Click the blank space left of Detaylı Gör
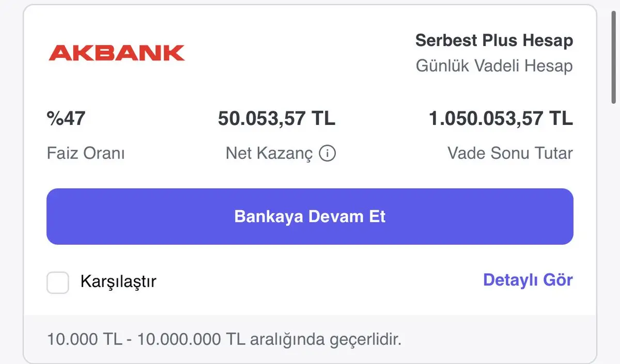620x364 pixels. point(319,281)
